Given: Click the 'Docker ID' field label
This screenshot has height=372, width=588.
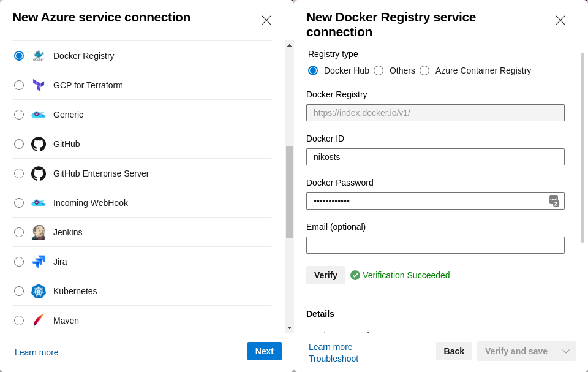Looking at the screenshot, I should click(x=325, y=139).
